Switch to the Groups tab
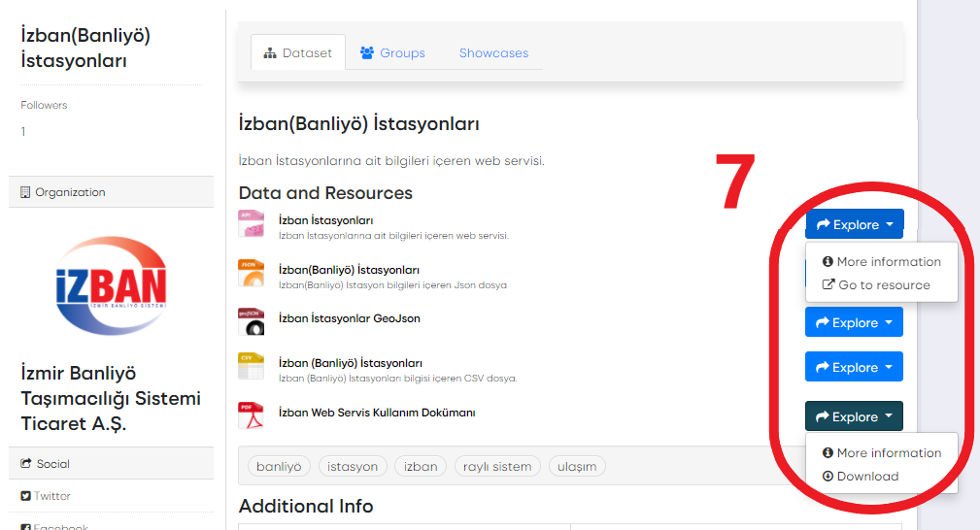980x530 pixels. tap(392, 53)
